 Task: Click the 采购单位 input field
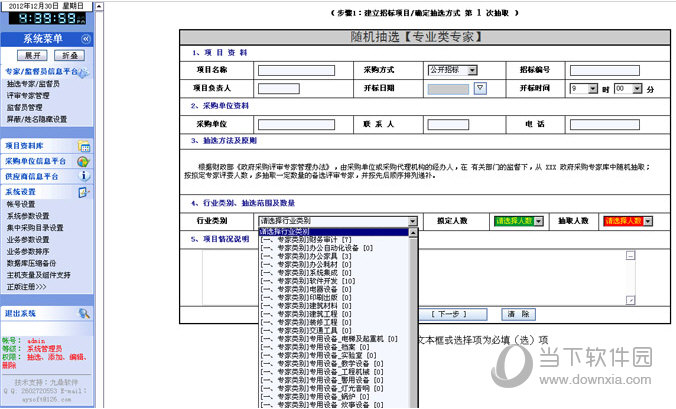pyautogui.click(x=296, y=125)
